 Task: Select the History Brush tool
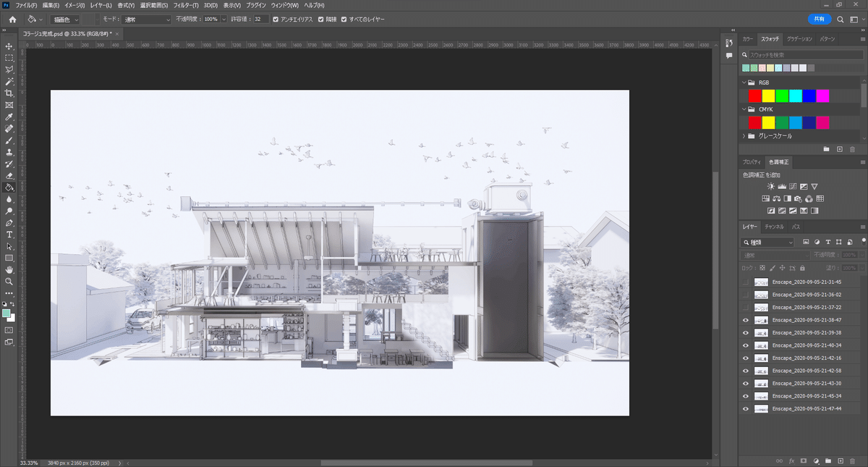click(9, 164)
